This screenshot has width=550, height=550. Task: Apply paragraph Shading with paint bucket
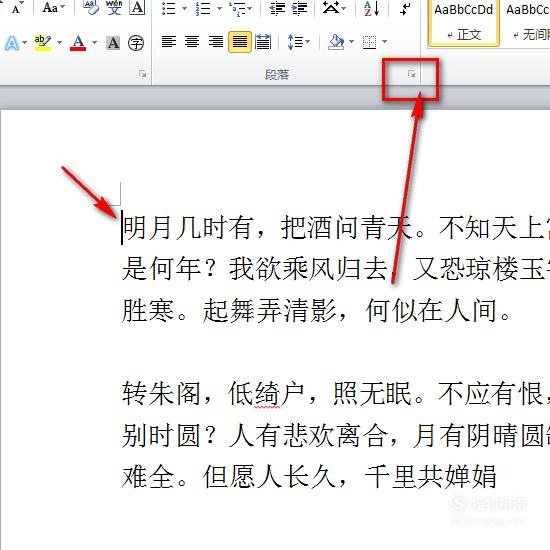(336, 42)
